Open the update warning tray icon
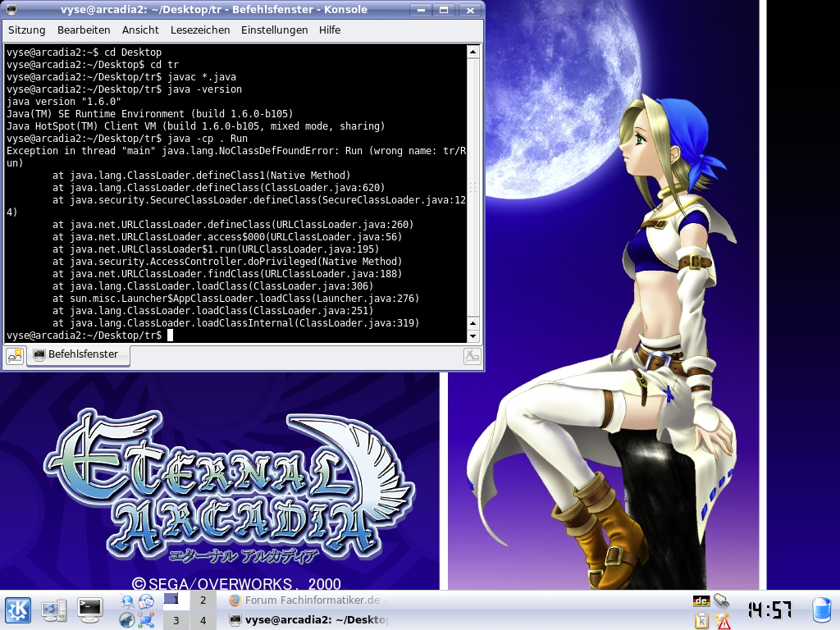Screen dimensions: 840x630 click(723, 620)
